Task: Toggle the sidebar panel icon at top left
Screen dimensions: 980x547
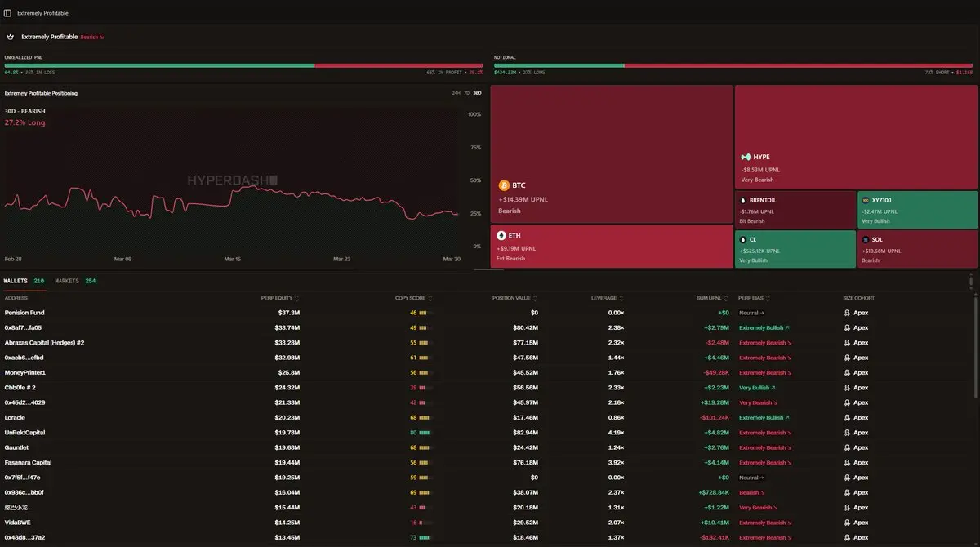Action: 8,13
